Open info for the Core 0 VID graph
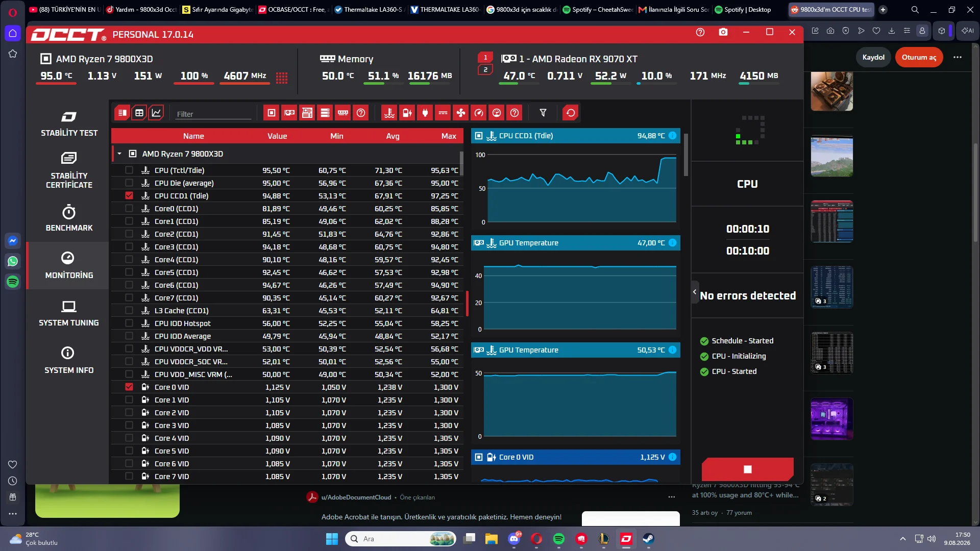 673,457
